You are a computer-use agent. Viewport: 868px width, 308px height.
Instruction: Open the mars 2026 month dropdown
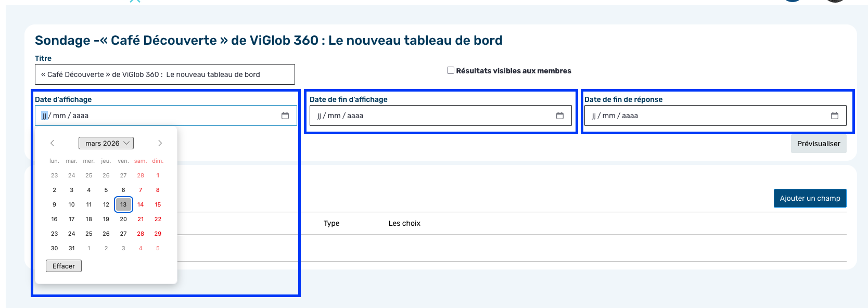click(106, 143)
